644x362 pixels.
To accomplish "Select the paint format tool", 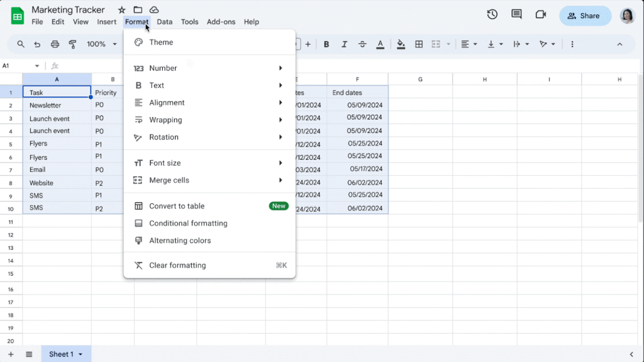I will 72,44.
